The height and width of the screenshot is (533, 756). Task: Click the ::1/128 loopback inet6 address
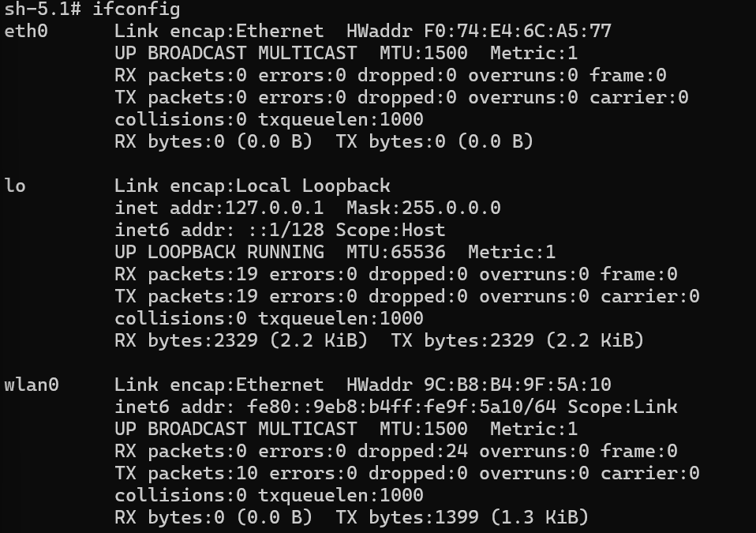pyautogui.click(x=286, y=231)
